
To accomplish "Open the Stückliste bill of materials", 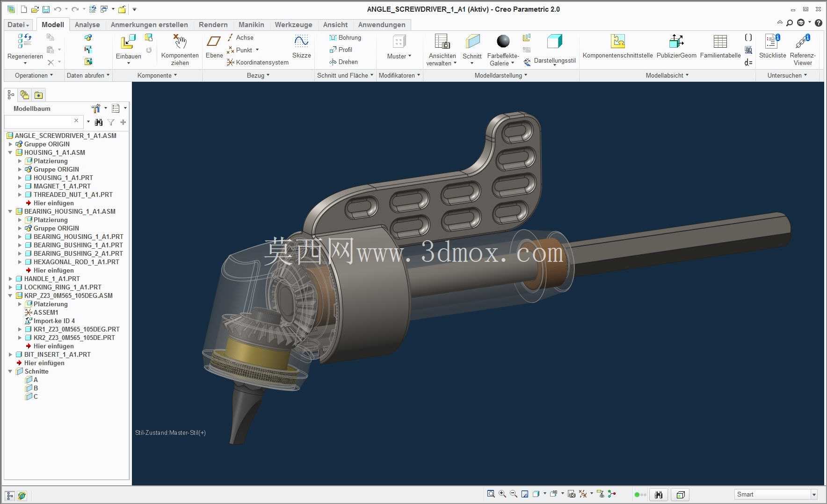I will [772, 41].
